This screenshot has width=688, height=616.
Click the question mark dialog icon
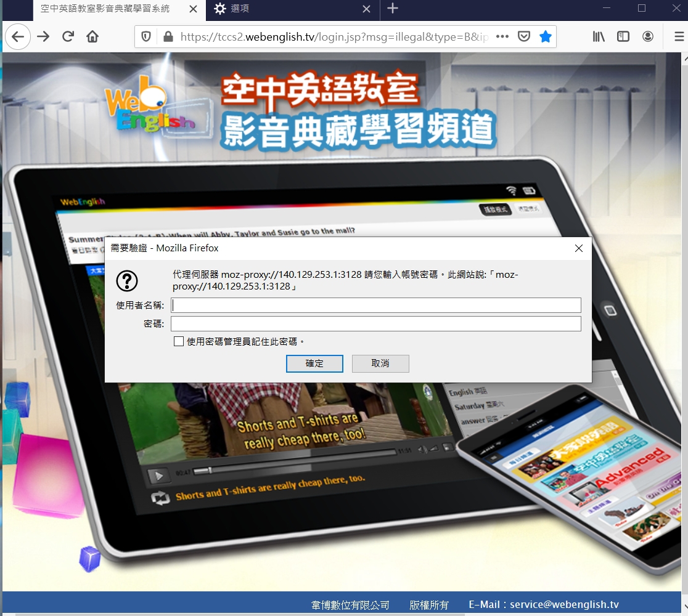(127, 281)
